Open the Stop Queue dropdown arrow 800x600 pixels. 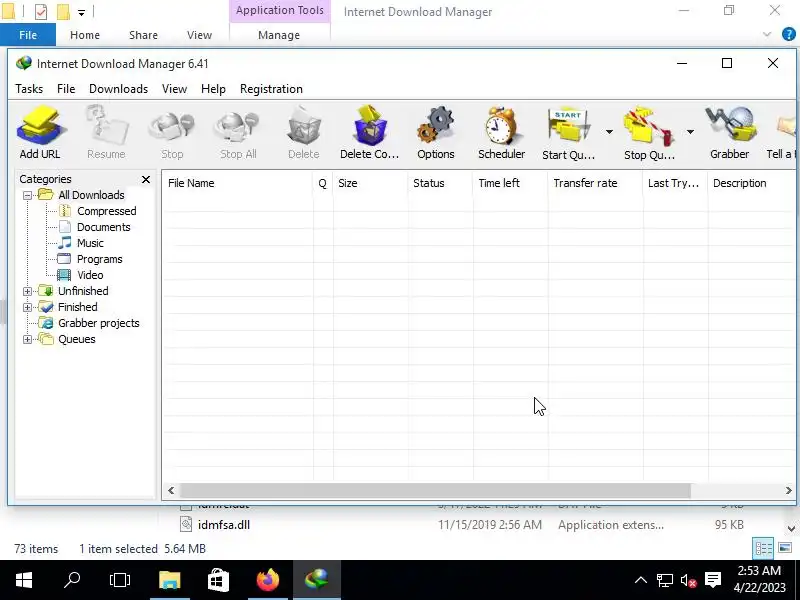pyautogui.click(x=690, y=132)
